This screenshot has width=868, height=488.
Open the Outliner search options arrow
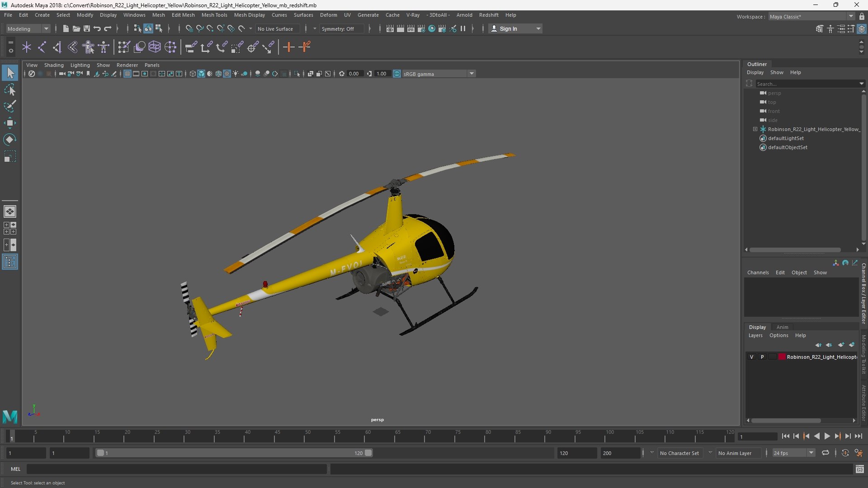tap(861, 84)
